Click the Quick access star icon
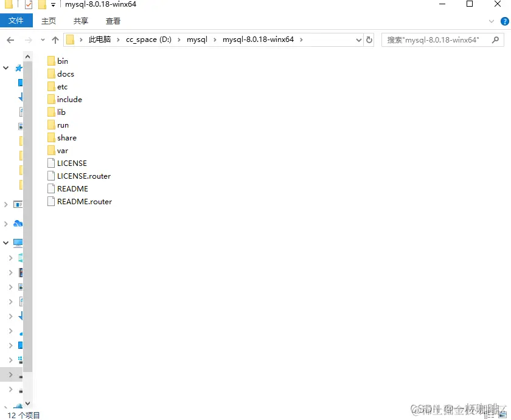Viewport: 511px width, 420px height. pyautogui.click(x=19, y=68)
